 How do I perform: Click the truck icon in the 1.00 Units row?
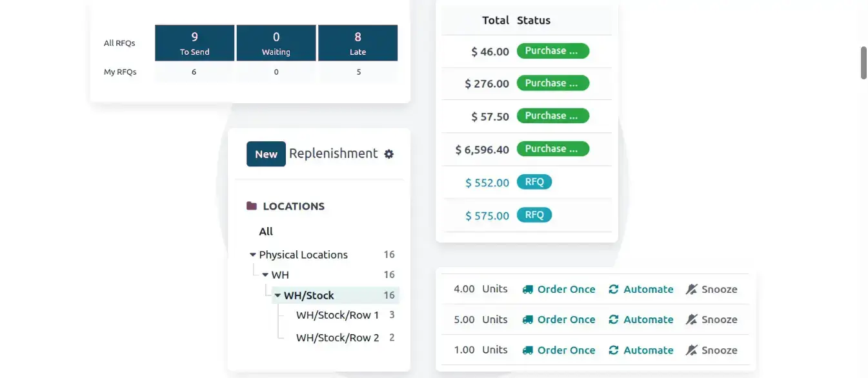pos(528,350)
